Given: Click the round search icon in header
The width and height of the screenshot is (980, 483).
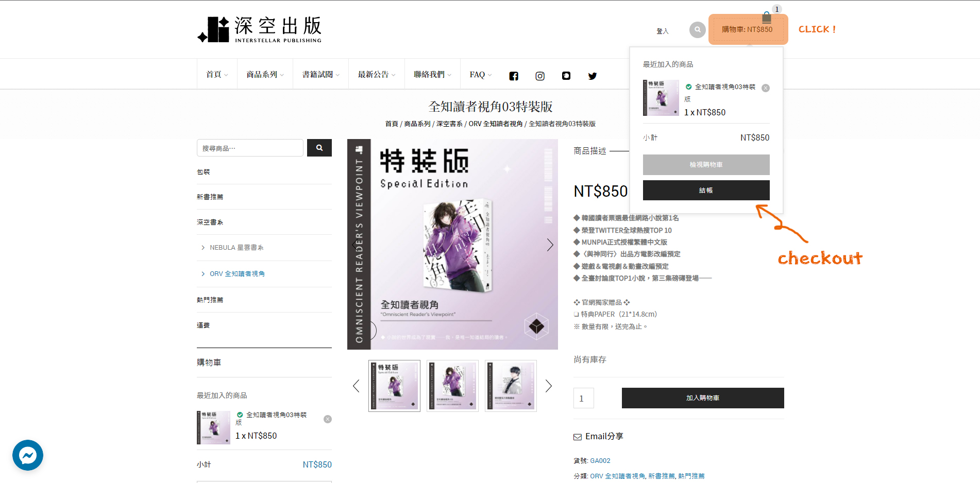Looking at the screenshot, I should [x=698, y=29].
